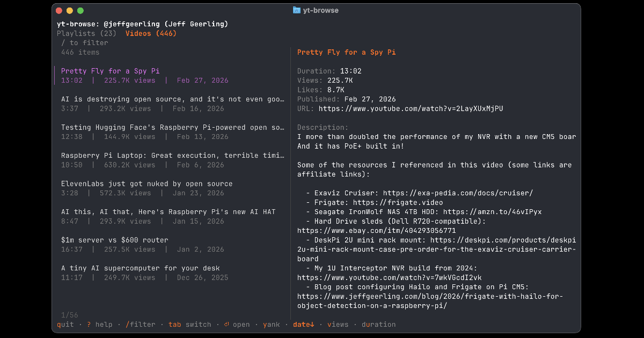Sort by duration in the footer
Viewport: 644px width, 338px height.
click(378, 325)
